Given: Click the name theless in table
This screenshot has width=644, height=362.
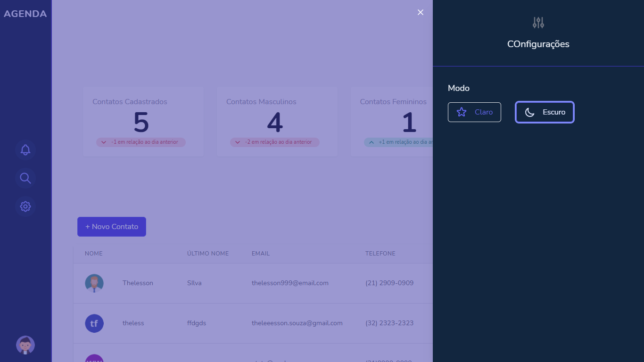Looking at the screenshot, I should point(133,323).
